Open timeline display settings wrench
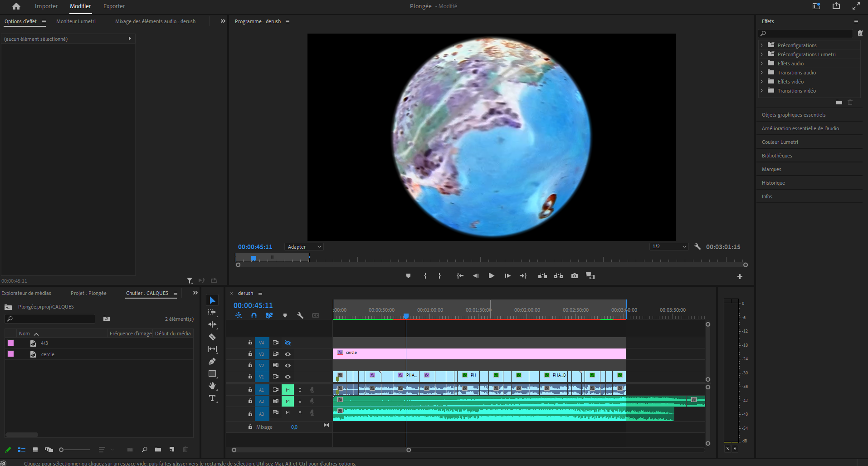The image size is (868, 466). pyautogui.click(x=300, y=315)
